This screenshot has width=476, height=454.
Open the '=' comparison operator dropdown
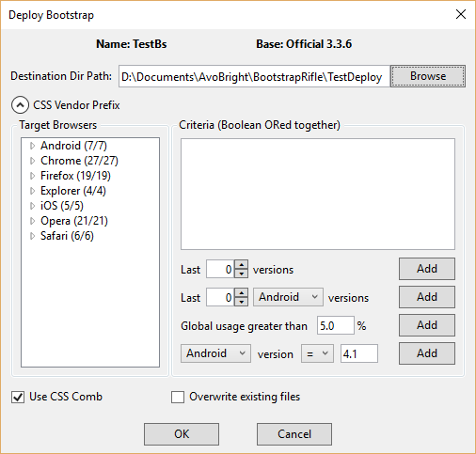[317, 353]
